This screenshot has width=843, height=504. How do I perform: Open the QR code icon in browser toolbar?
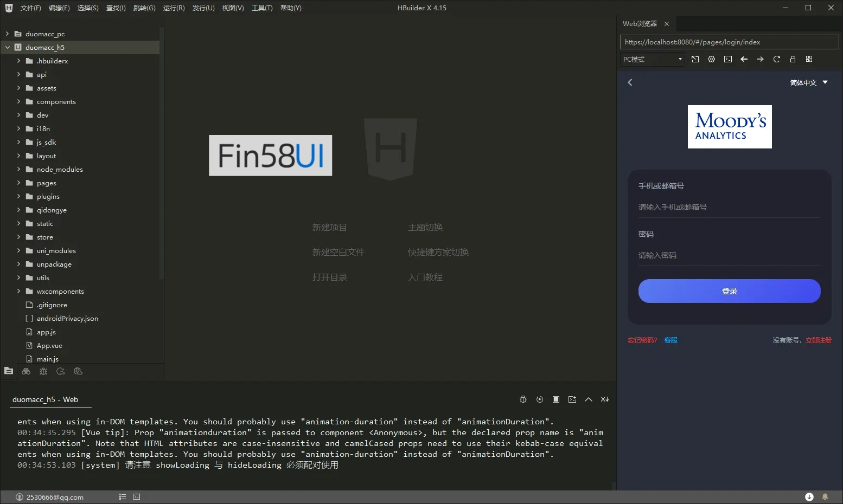pos(809,59)
